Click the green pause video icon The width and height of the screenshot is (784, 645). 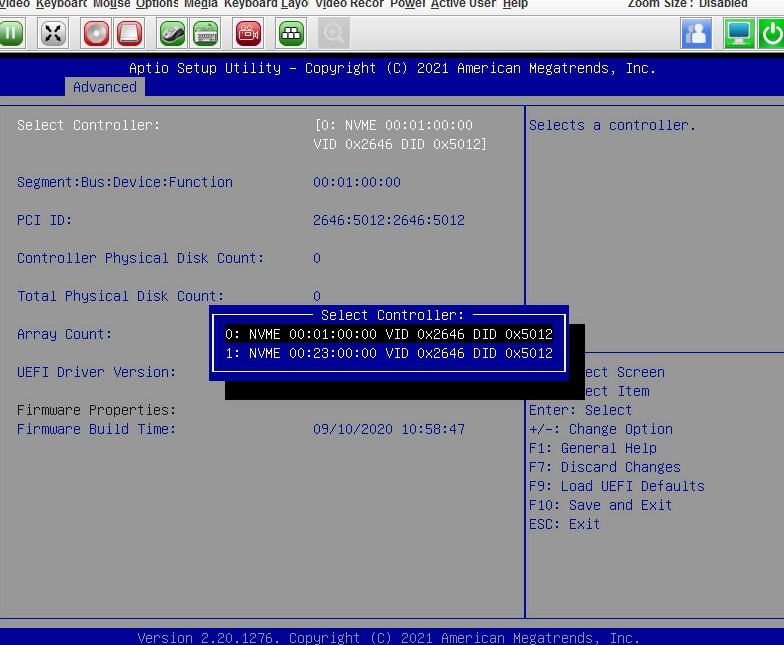click(11, 34)
